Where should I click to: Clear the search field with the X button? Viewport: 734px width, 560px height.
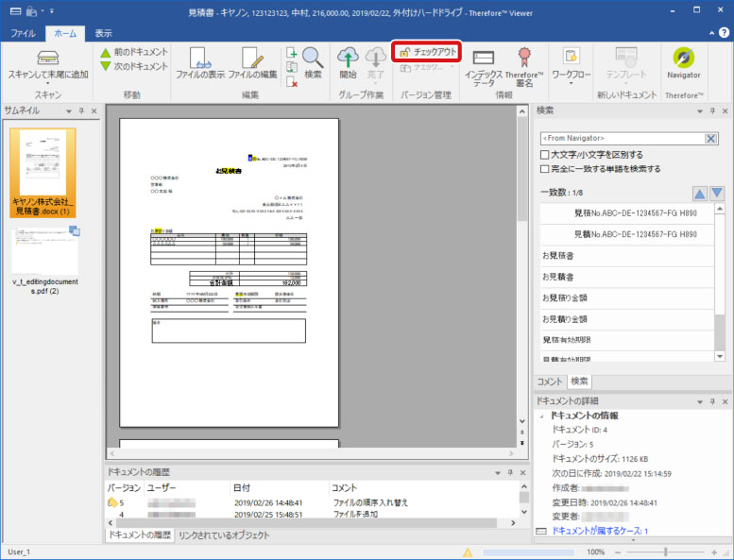[x=711, y=139]
